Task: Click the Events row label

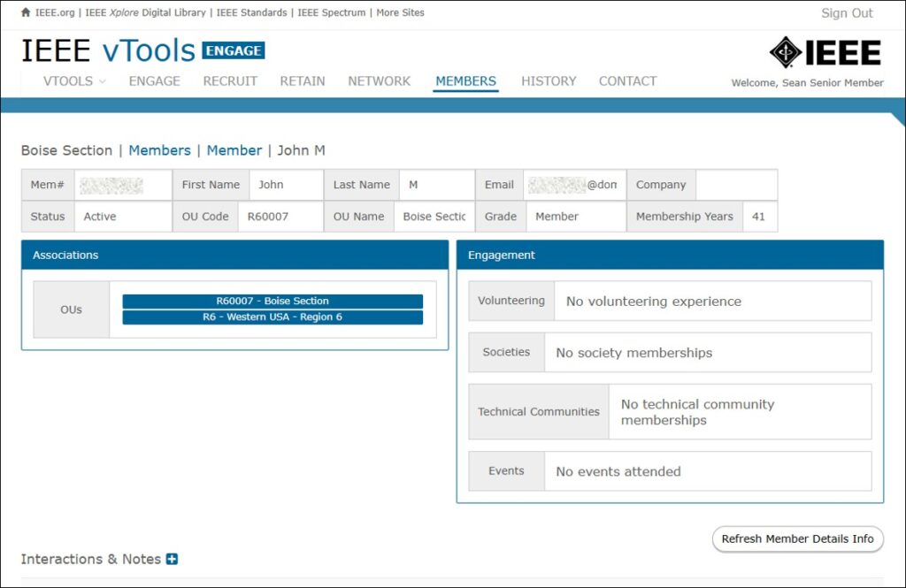Action: pyautogui.click(x=506, y=471)
